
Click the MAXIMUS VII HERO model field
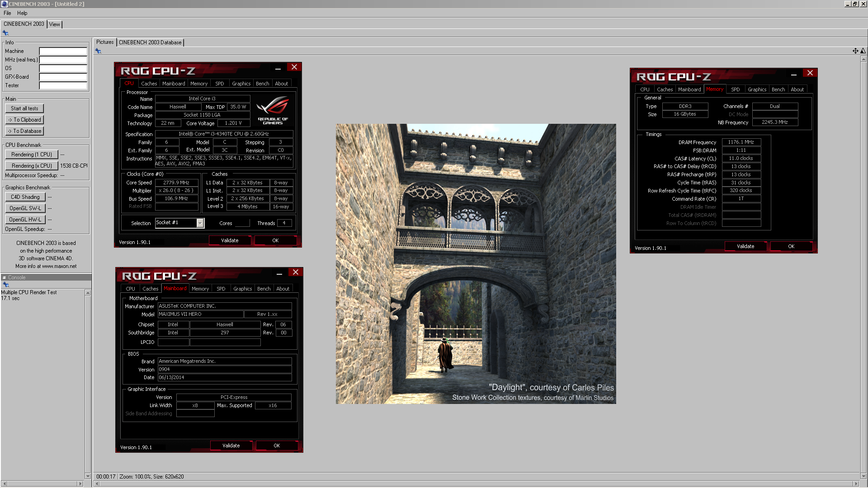(200, 314)
